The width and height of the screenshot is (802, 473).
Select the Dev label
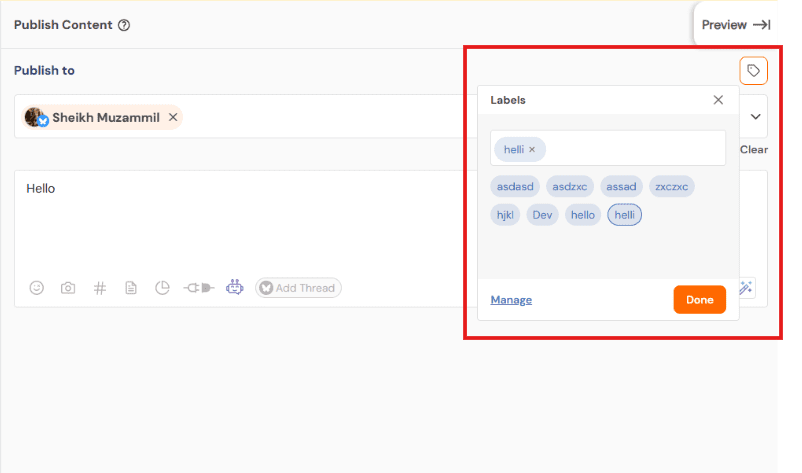tap(542, 215)
